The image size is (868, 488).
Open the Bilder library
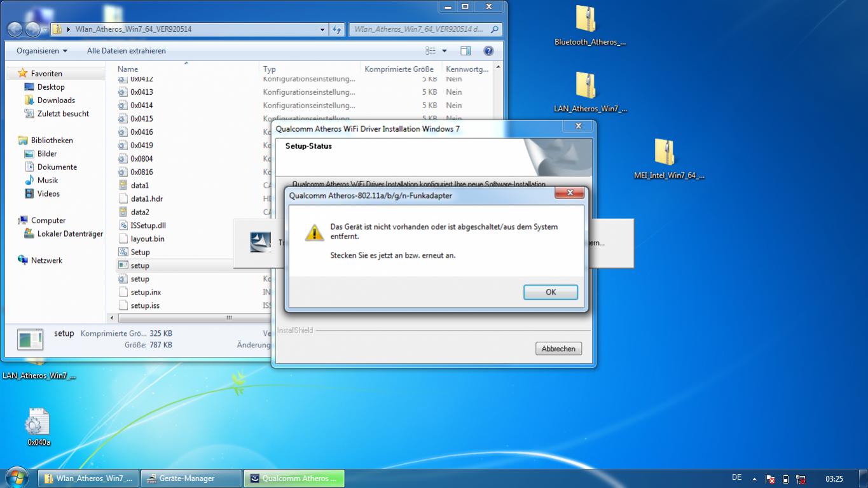pos(47,154)
